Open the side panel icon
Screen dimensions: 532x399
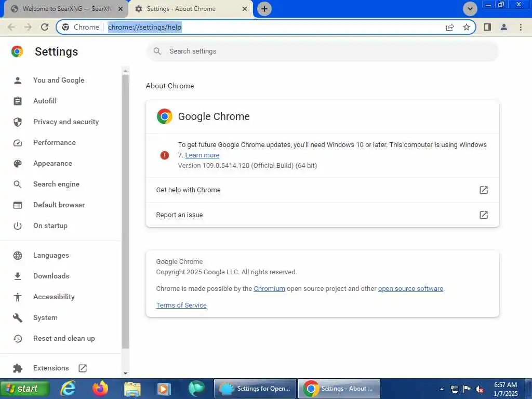(x=487, y=27)
